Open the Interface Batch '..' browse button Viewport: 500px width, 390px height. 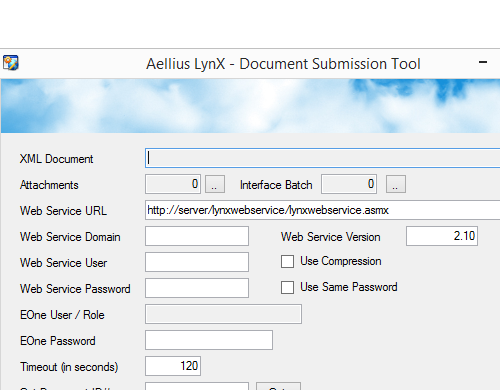(396, 184)
